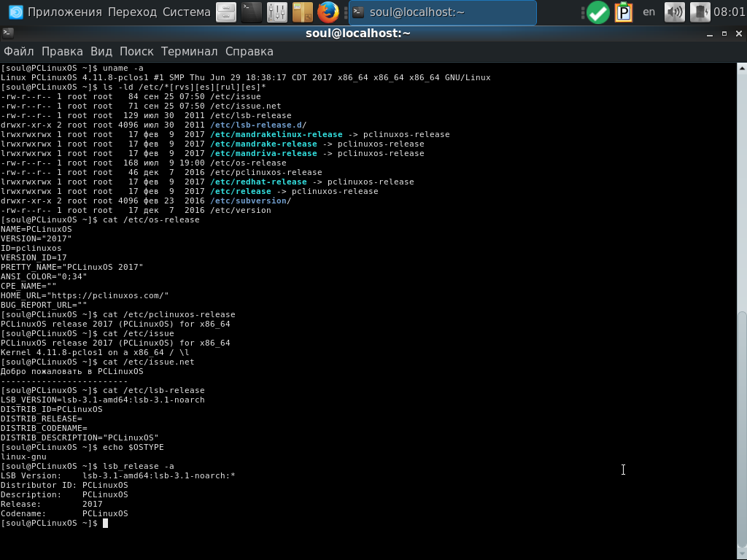747x560 pixels.
Task: Click the ANSI_COLOR="0;34" line
Action: click(44, 276)
